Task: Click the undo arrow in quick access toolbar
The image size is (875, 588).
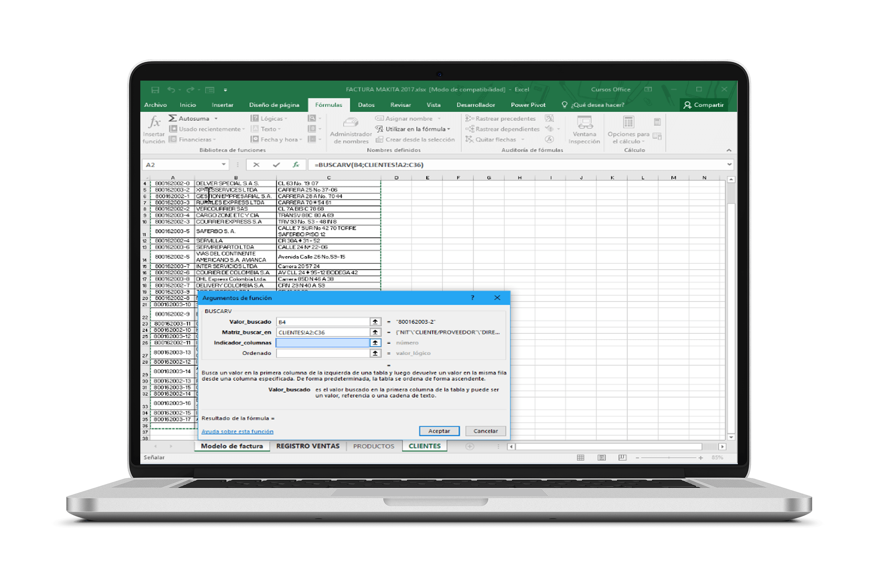Action: click(x=171, y=90)
